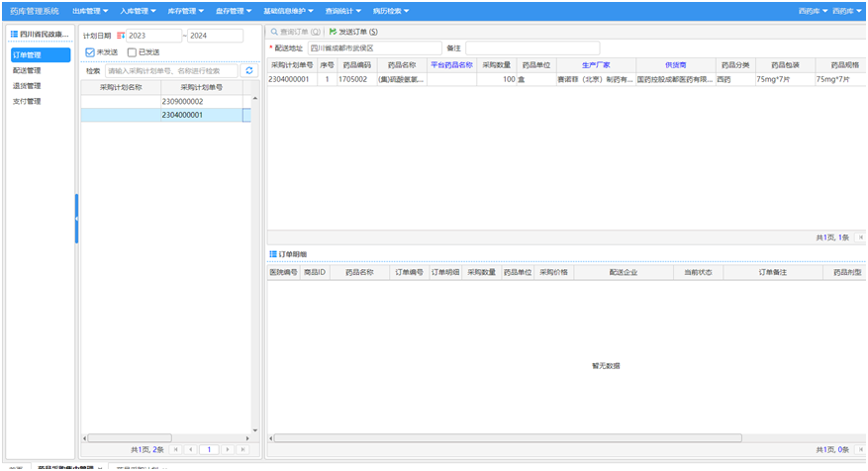Click the 生产厂家 column header
This screenshot has height=471, width=868.
pyautogui.click(x=596, y=65)
